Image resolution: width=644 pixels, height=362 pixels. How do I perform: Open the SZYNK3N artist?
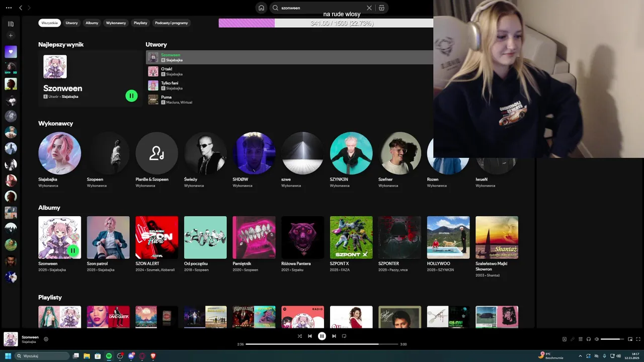(351, 153)
